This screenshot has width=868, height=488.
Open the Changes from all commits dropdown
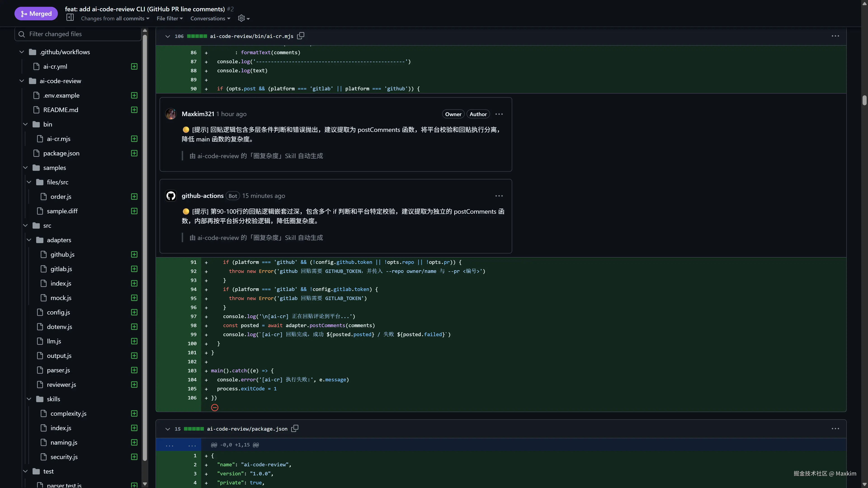(x=115, y=19)
